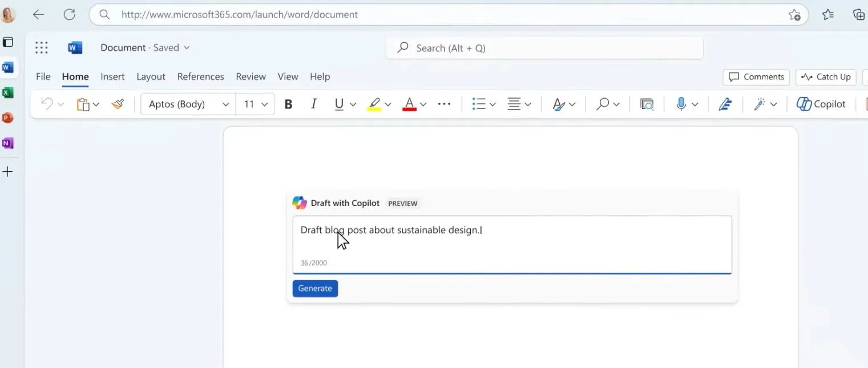Select the Home ribbon tab
The image size is (868, 368).
pyautogui.click(x=75, y=76)
